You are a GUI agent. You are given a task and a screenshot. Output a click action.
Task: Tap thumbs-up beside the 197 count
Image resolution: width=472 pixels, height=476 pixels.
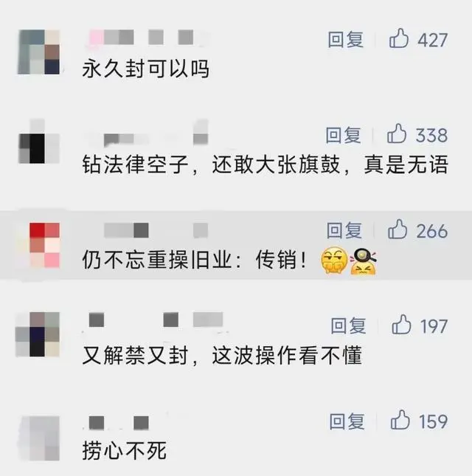(401, 325)
